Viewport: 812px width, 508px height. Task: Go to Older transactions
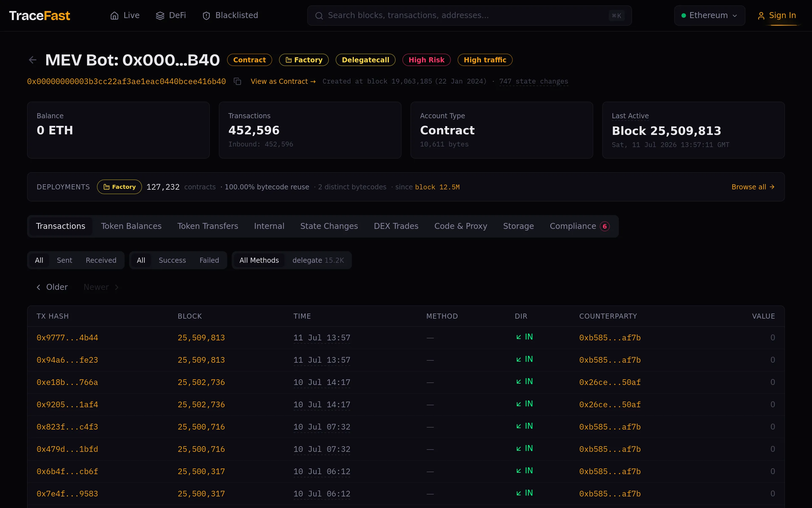[x=52, y=287]
